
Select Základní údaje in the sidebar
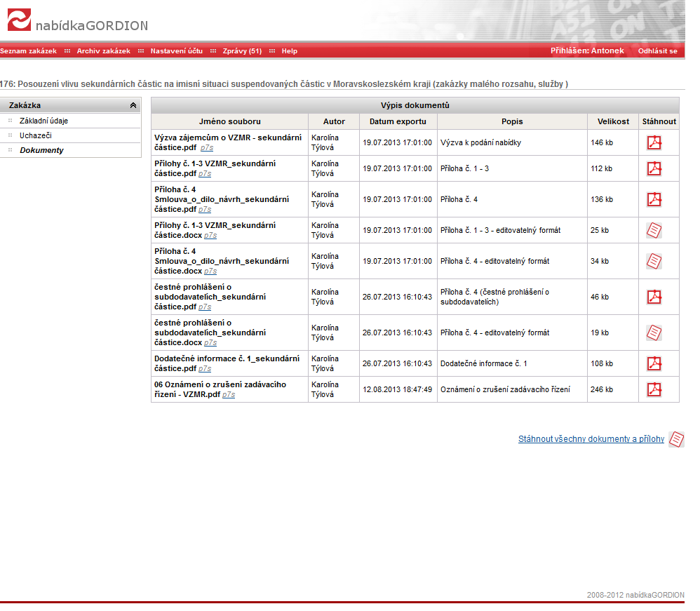[x=43, y=121]
